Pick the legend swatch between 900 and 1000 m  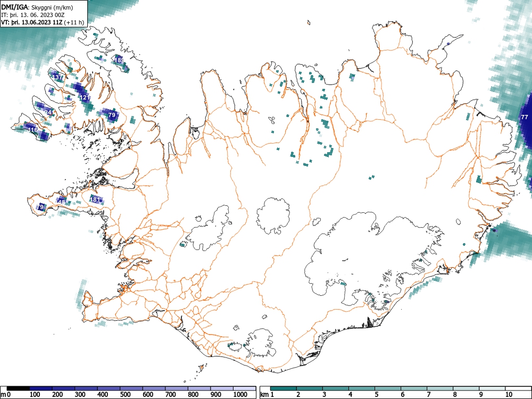point(222,388)
